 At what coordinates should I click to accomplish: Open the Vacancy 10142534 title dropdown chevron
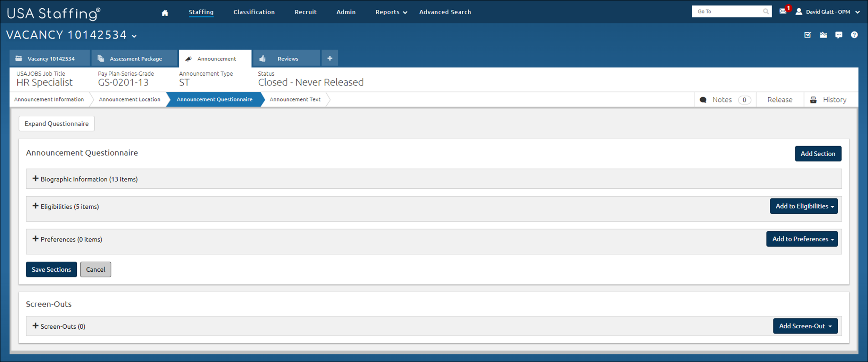click(134, 36)
